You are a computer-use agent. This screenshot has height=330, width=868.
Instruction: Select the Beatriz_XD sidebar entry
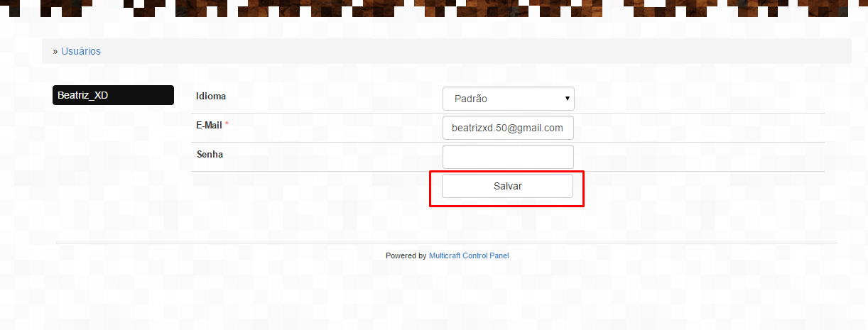113,95
